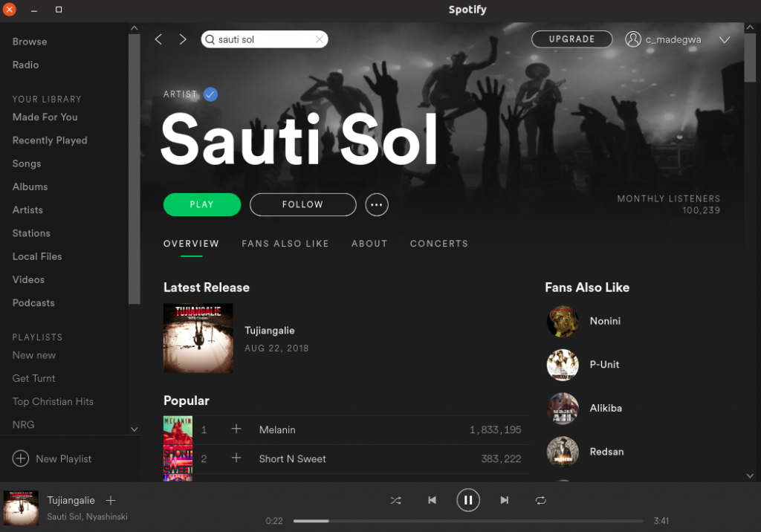Switch to the Concerts tab
This screenshot has width=761, height=532.
click(x=438, y=244)
